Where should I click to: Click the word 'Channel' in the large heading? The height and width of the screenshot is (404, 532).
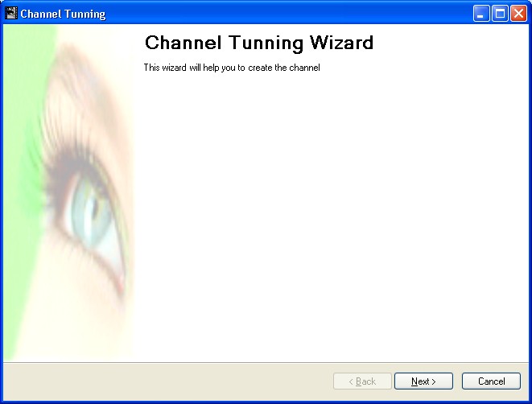185,43
